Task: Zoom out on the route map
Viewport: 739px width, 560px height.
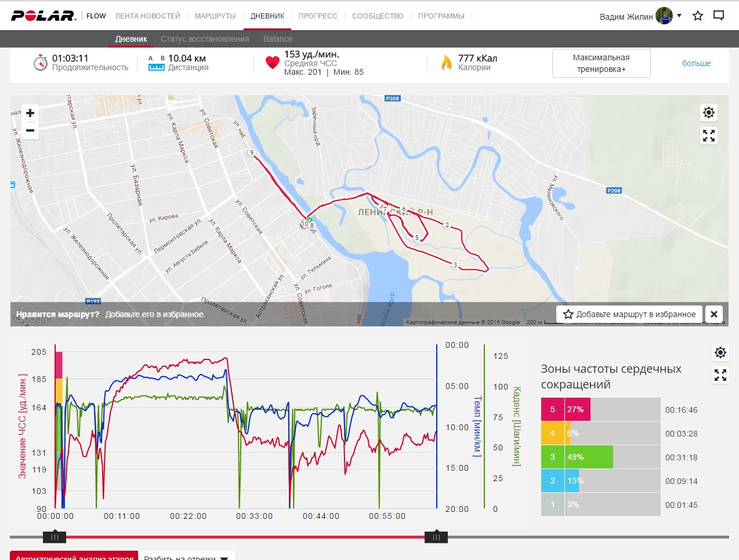Action: (30, 131)
